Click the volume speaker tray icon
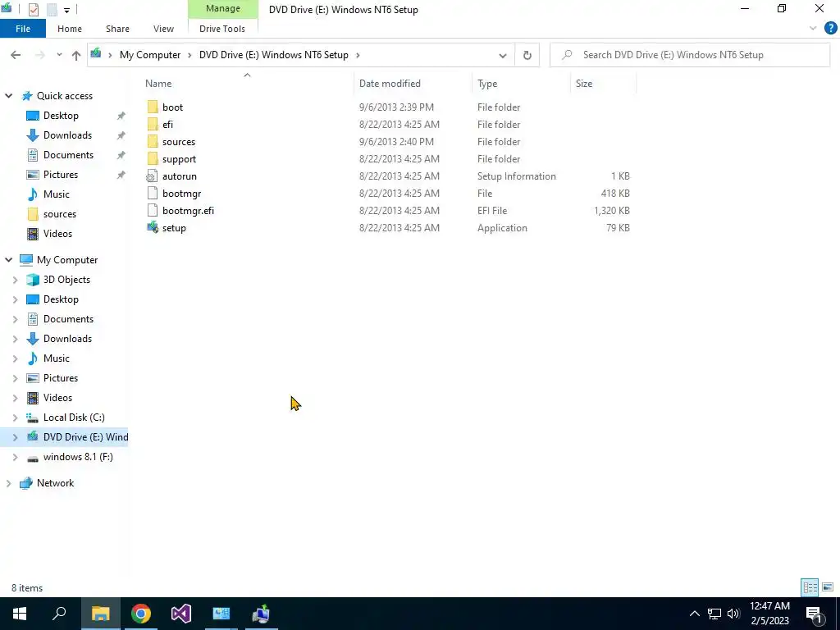The height and width of the screenshot is (630, 840). [x=733, y=614]
